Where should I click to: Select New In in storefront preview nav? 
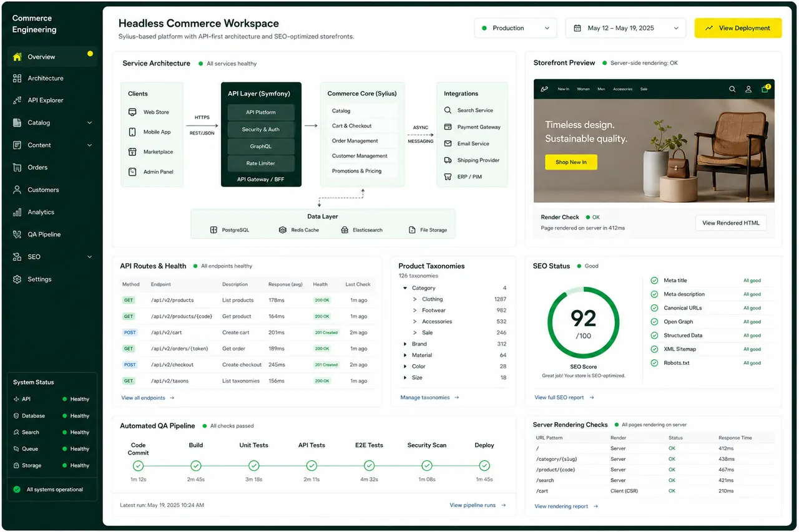[563, 89]
